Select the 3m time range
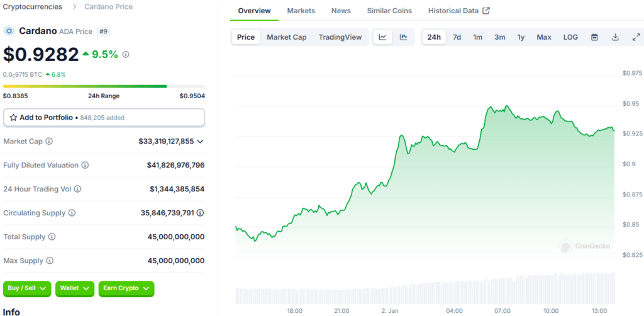The image size is (644, 316). click(x=500, y=37)
